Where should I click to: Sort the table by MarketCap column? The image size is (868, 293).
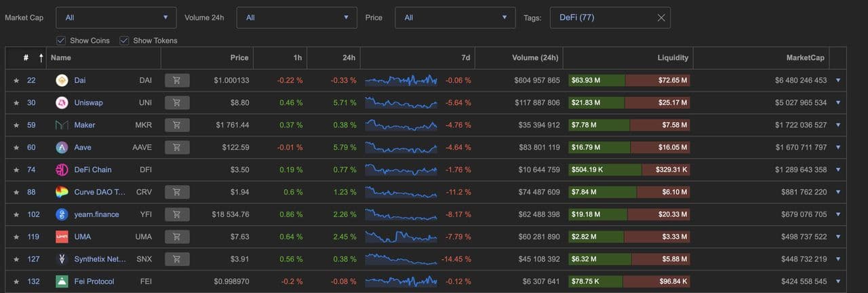click(805, 58)
